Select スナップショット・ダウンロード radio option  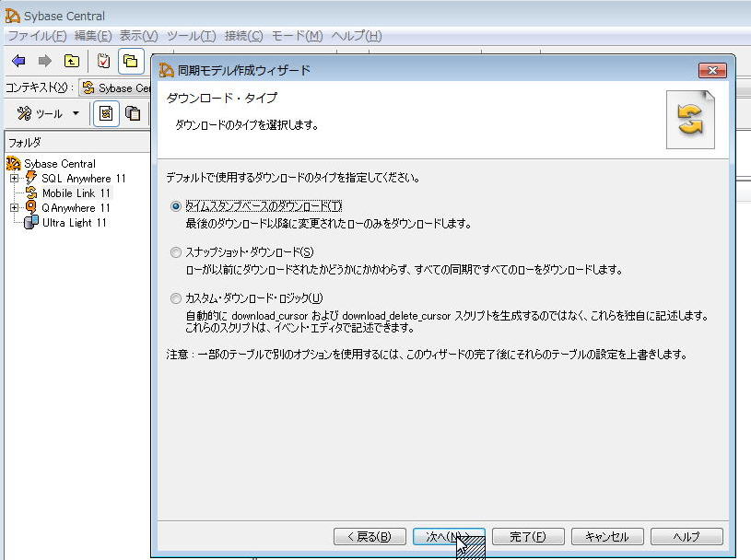(x=176, y=252)
